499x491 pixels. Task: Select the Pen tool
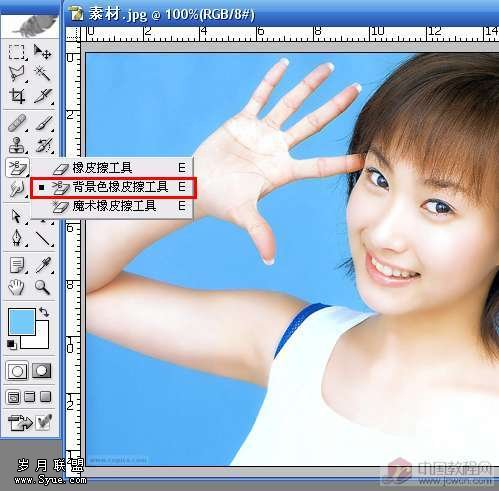(17, 238)
